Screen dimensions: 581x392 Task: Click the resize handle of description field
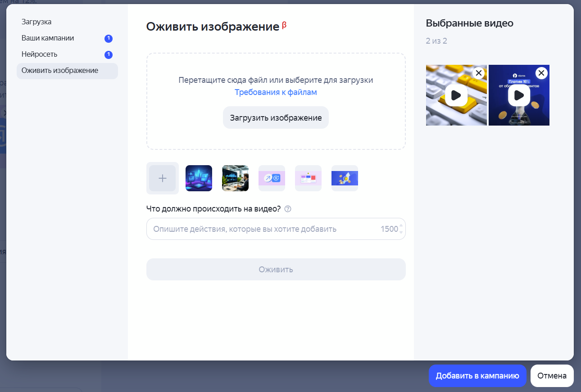click(401, 229)
